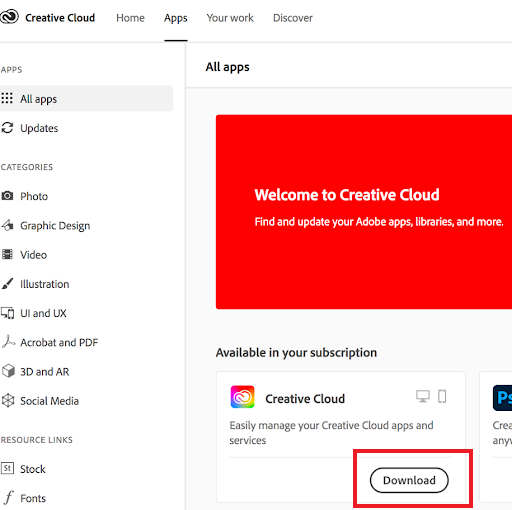Open the Social Media category

click(49, 401)
